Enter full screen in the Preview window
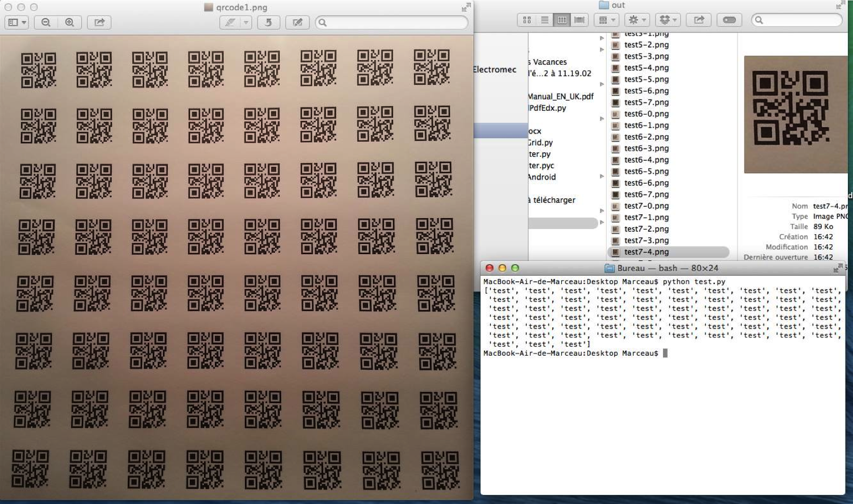This screenshot has width=853, height=504. [x=466, y=7]
